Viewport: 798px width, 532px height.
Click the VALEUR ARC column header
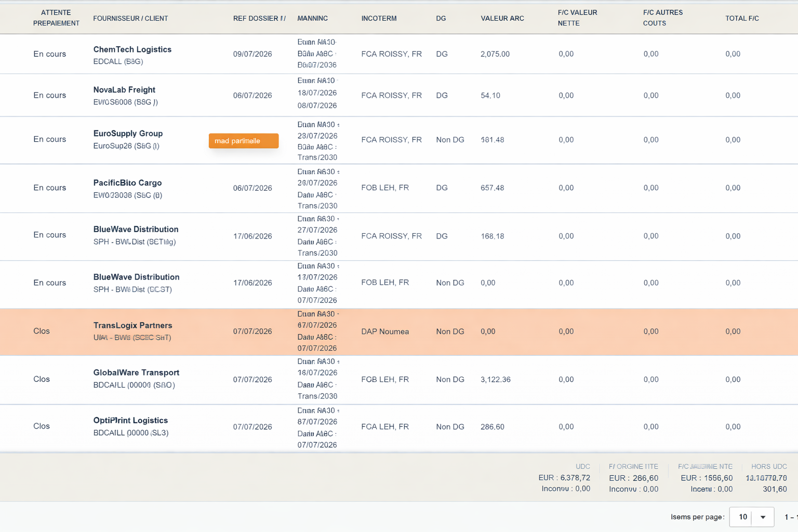click(x=502, y=18)
